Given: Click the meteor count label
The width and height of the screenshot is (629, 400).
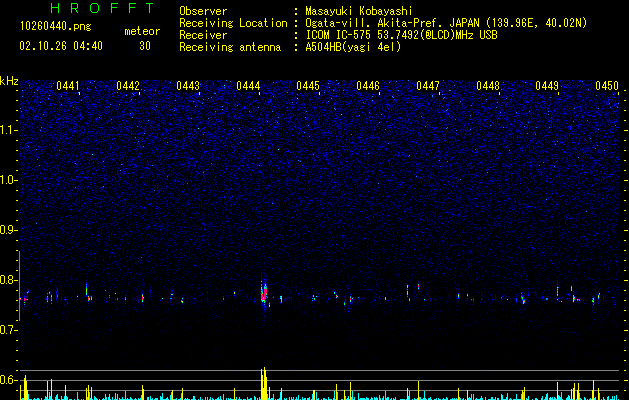Looking at the screenshot, I should (142, 31).
